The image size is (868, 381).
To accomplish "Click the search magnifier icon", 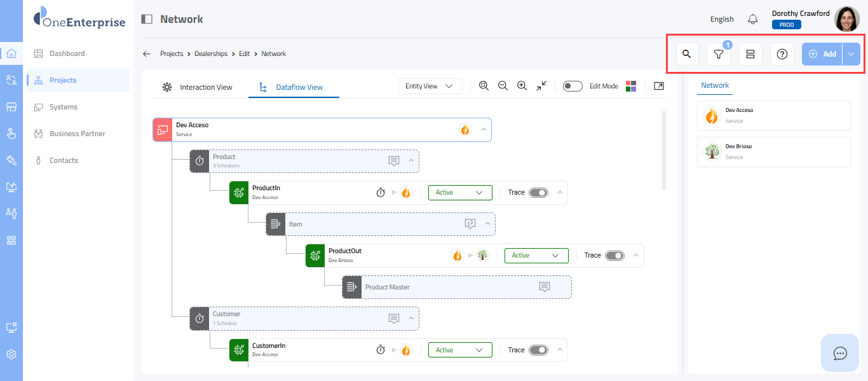I will point(686,54).
